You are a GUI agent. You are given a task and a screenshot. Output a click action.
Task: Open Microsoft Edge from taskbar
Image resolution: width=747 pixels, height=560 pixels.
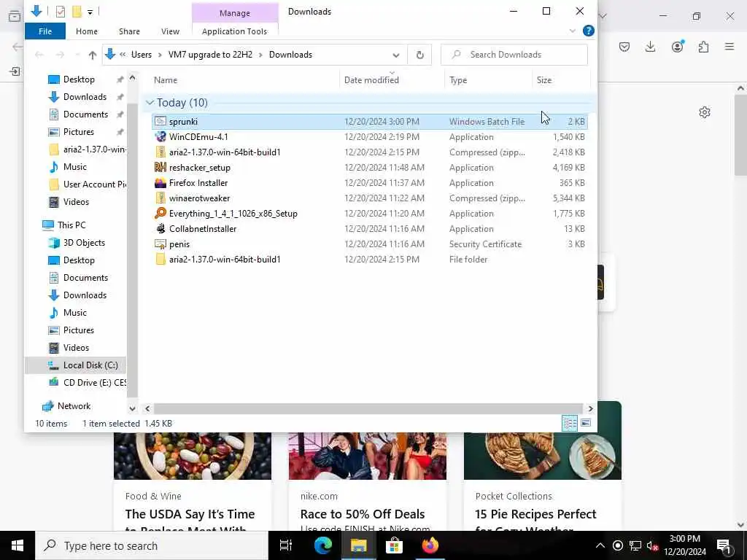323,545
